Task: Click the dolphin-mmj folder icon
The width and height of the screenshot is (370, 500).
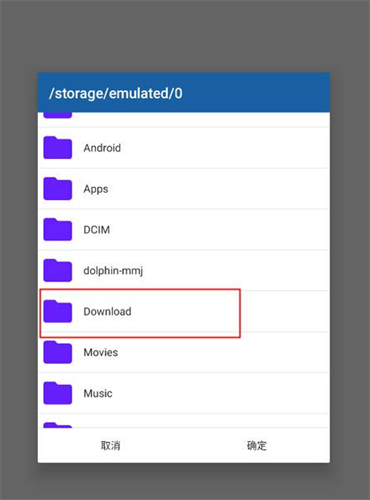Action: pyautogui.click(x=58, y=270)
